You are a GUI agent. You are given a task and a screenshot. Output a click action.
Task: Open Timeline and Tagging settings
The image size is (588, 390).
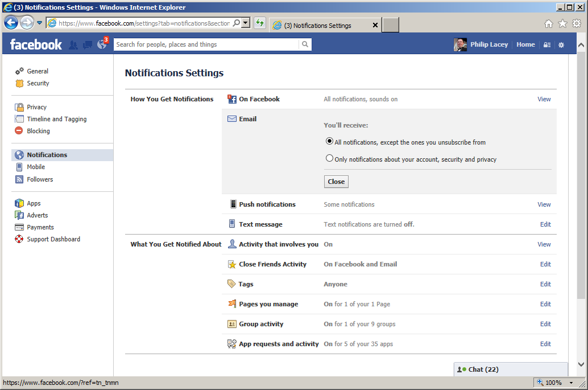(x=57, y=119)
